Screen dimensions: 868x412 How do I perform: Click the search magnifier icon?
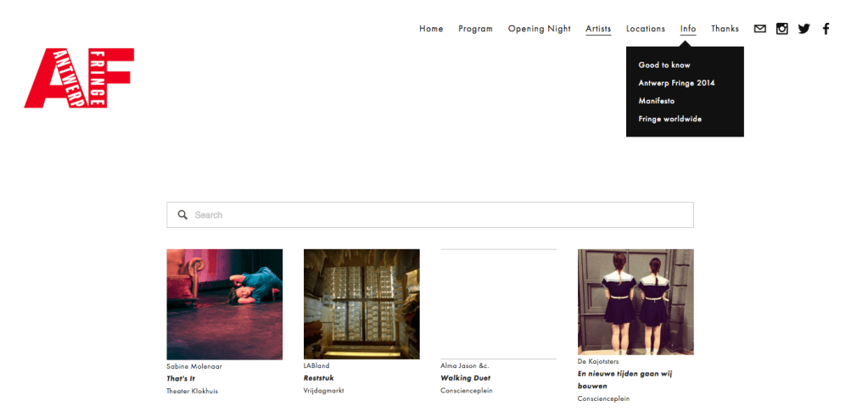point(182,215)
